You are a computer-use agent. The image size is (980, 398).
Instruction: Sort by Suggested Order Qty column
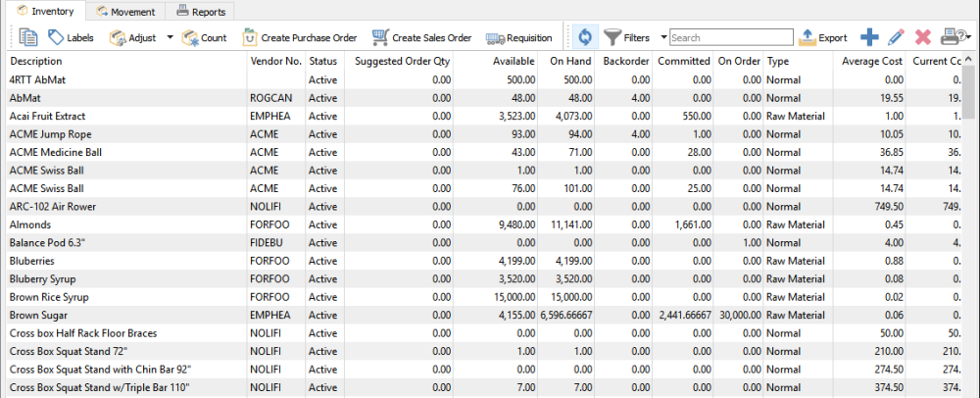[399, 61]
